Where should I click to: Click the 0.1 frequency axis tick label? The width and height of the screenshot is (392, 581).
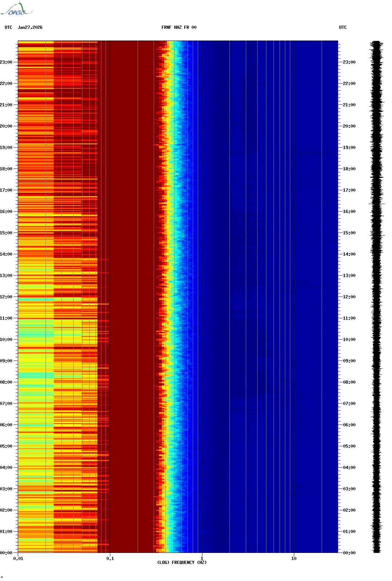pos(110,558)
